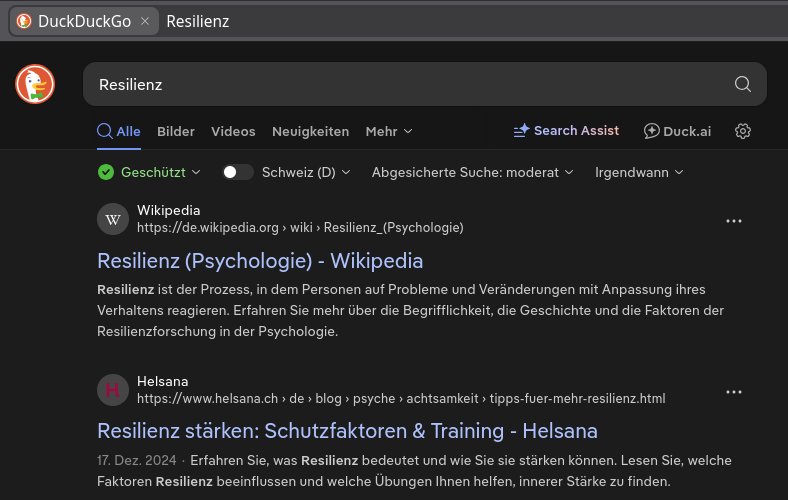The image size is (788, 500).
Task: Click the magnifying glass search icon
Action: [742, 85]
